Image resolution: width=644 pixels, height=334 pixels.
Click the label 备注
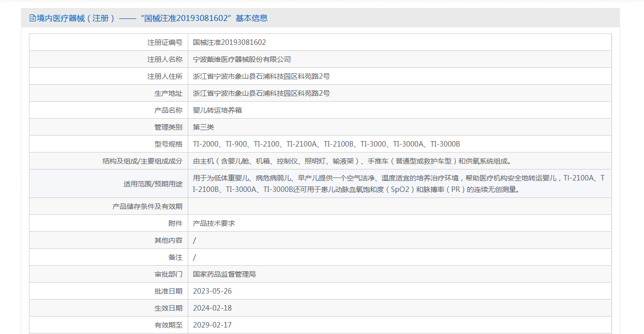pyautogui.click(x=175, y=257)
